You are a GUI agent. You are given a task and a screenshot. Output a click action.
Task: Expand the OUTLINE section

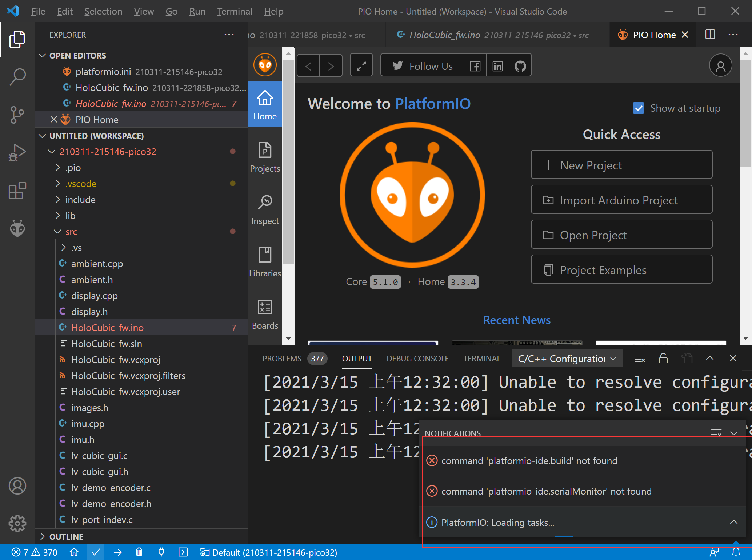66,536
